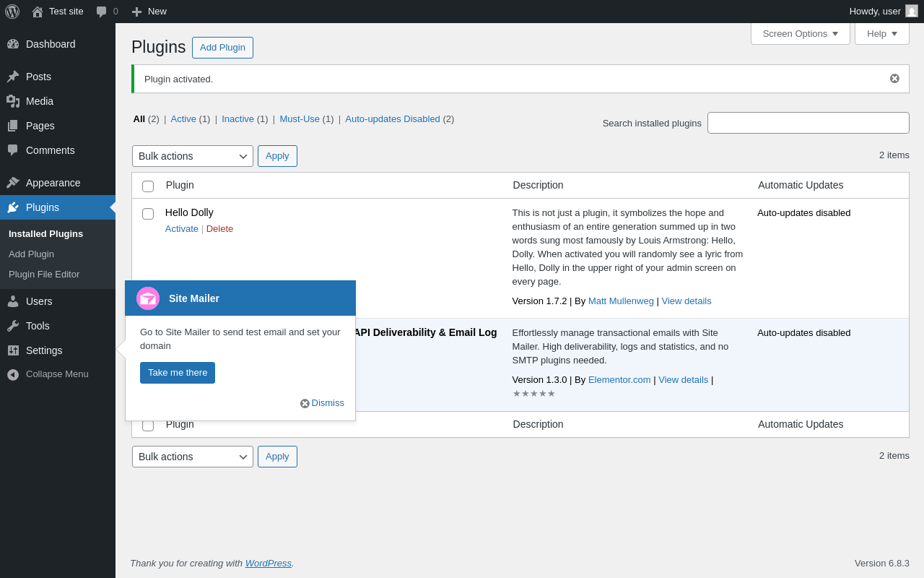This screenshot has width=924, height=578.
Task: Click the Site Mailer star rating
Action: (534, 394)
